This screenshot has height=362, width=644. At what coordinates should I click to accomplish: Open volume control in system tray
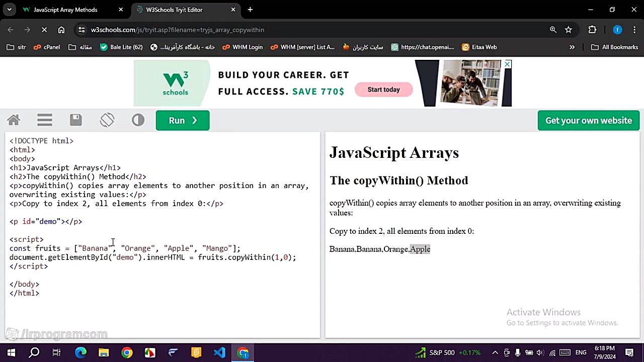pyautogui.click(x=540, y=352)
